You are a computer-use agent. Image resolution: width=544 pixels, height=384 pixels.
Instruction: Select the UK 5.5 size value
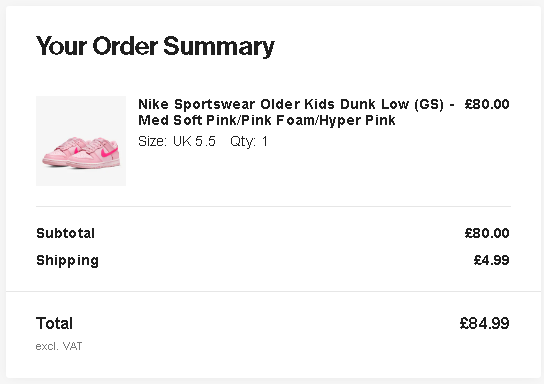tap(194, 141)
